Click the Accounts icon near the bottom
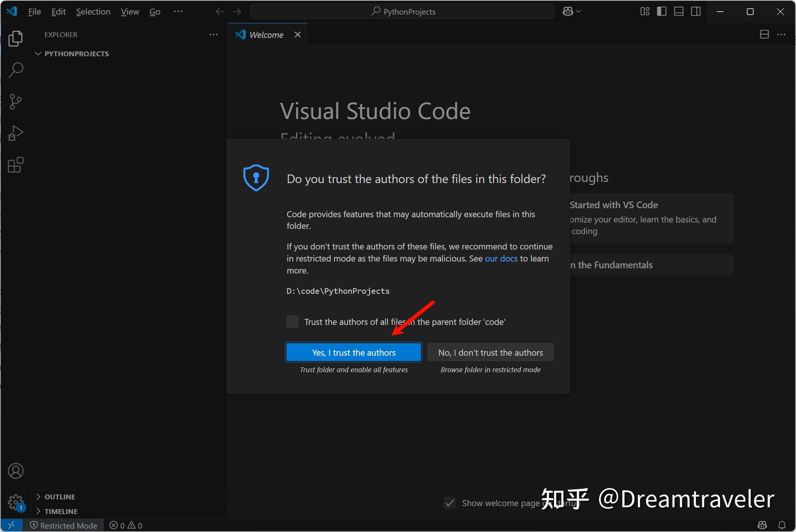This screenshot has width=796, height=532. click(16, 471)
